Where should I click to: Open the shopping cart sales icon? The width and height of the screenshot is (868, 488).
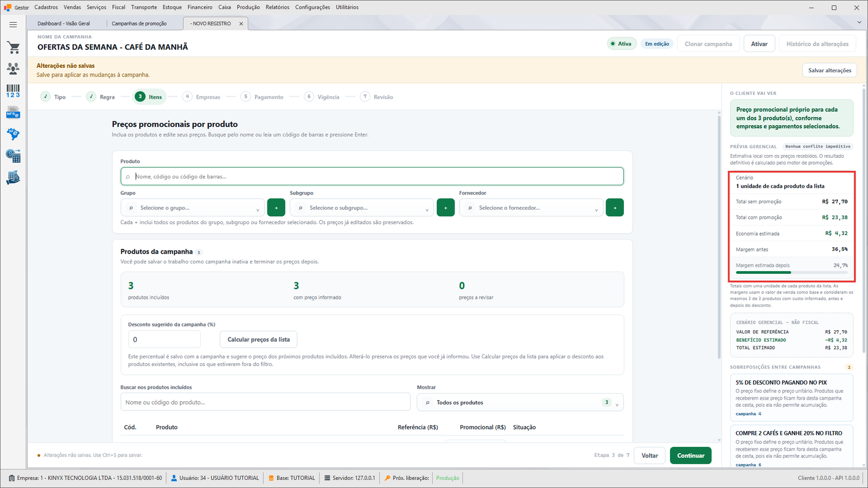point(13,48)
